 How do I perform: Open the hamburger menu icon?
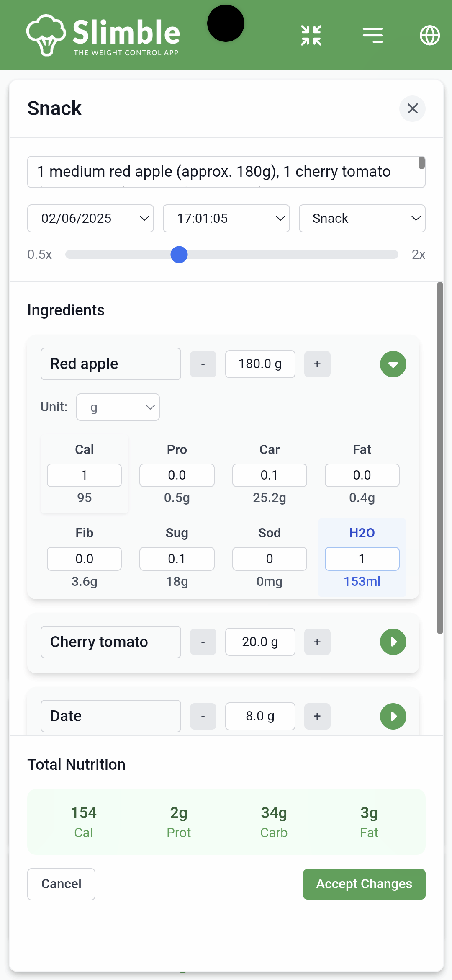click(372, 35)
